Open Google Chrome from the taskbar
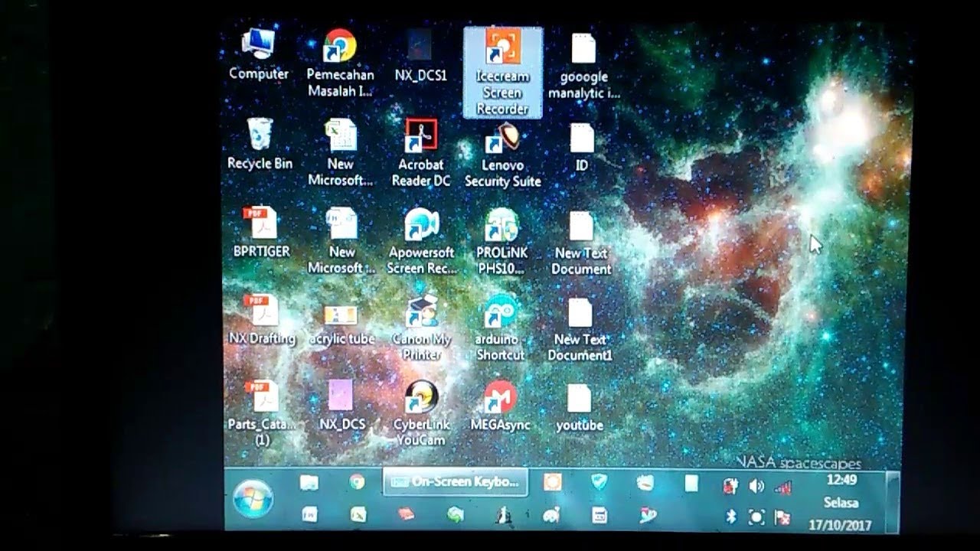 (x=357, y=482)
